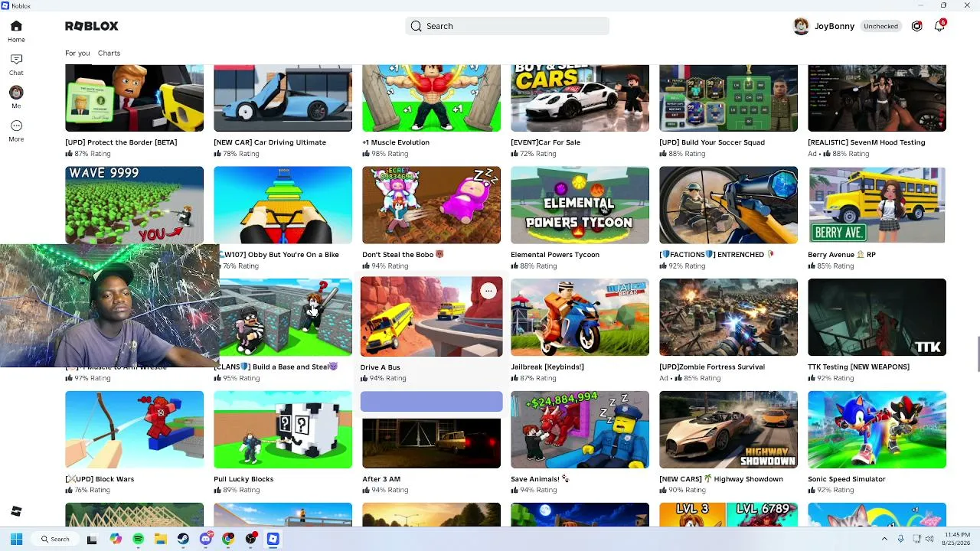Open Google Chrome from the taskbar
The image size is (980, 551).
click(x=228, y=539)
